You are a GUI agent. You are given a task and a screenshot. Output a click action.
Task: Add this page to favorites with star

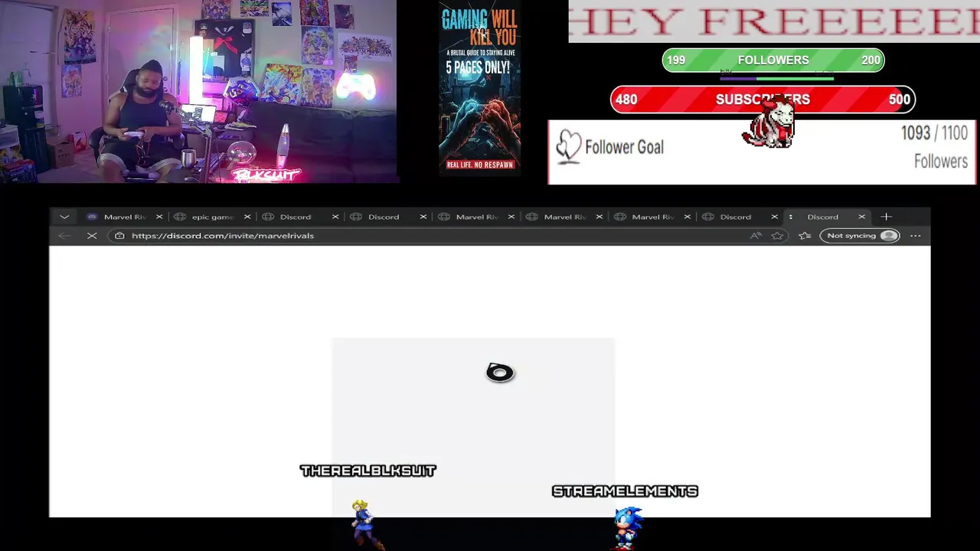coord(777,236)
